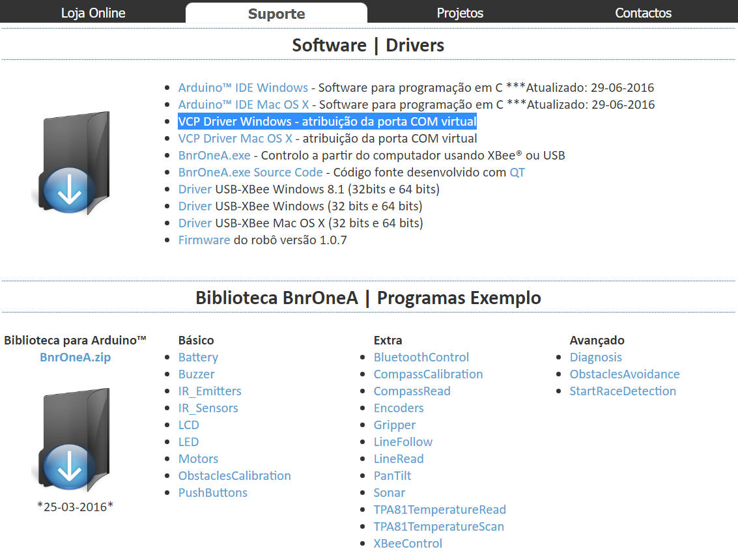Open the Buzzer example
This screenshot has height=560, width=738.
pyautogui.click(x=196, y=374)
